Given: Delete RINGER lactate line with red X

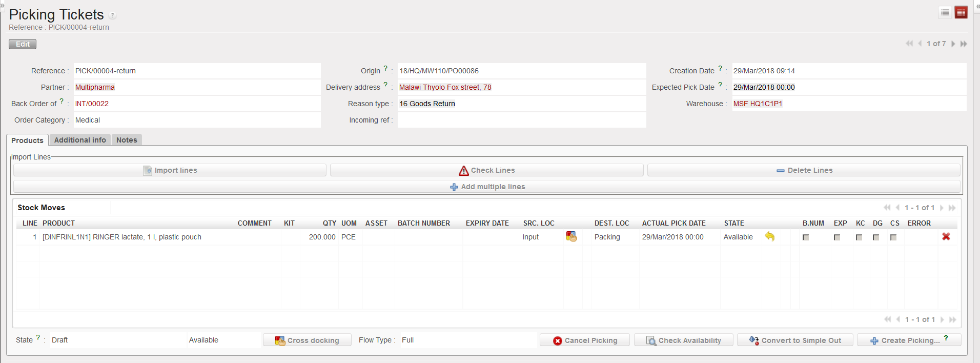Looking at the screenshot, I should click(x=946, y=236).
